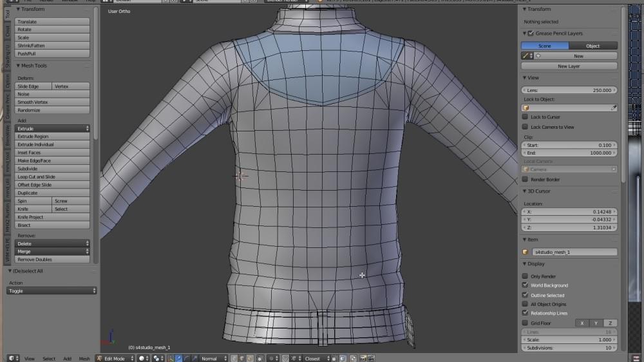Select the translate manipulator icon

[178, 358]
